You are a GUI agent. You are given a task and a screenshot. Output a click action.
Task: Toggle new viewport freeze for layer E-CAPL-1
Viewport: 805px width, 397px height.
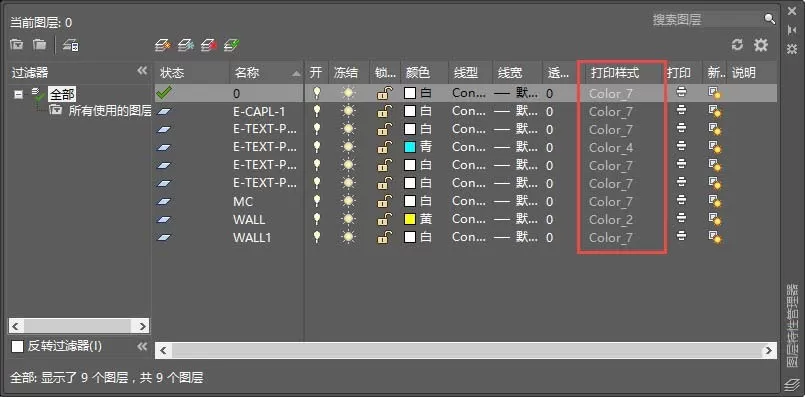[x=715, y=111]
